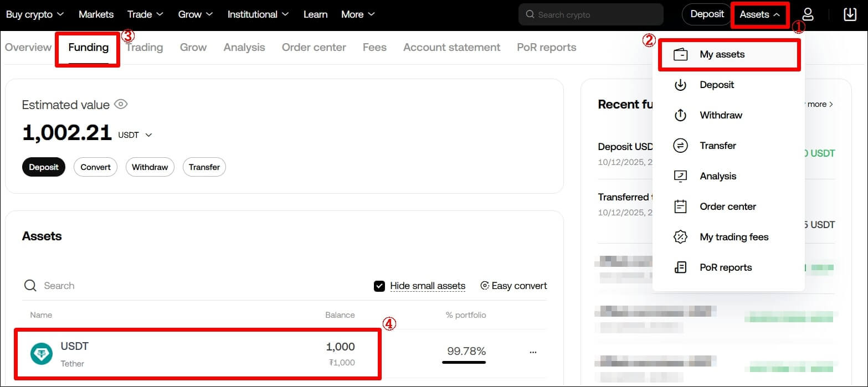
Task: Switch to the PoR reports tab
Action: [546, 47]
